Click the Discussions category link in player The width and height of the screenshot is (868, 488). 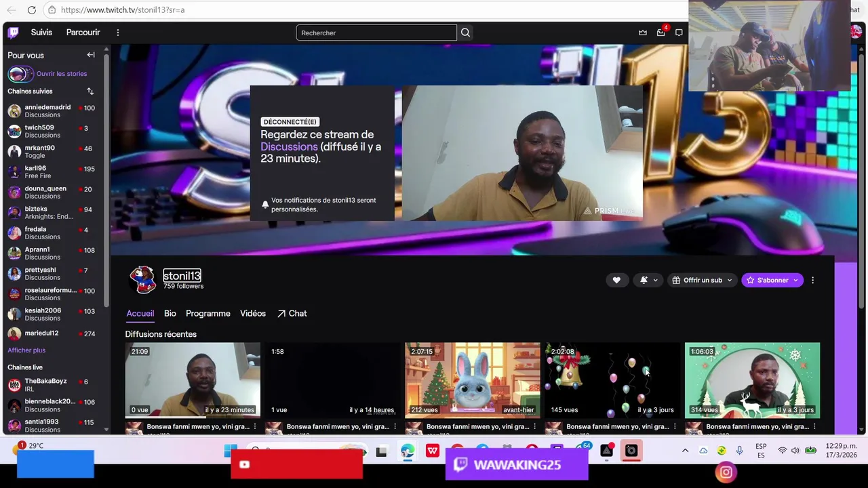pos(289,146)
